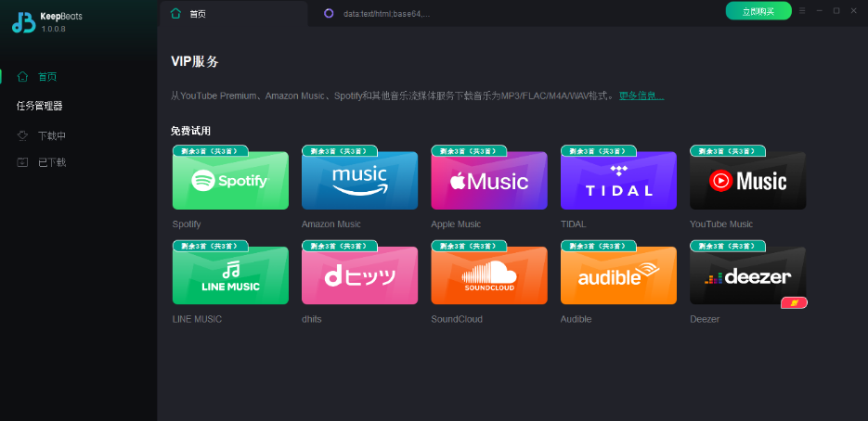868x421 pixels.
Task: Click the 1.0.0.8 version number
Action: [53, 28]
